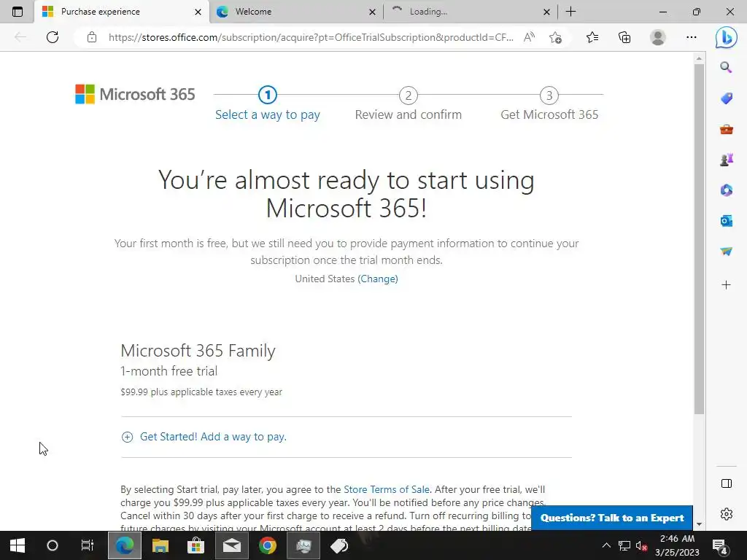
Task: Open sidebar Microsoft 365 icon
Action: coord(726,190)
